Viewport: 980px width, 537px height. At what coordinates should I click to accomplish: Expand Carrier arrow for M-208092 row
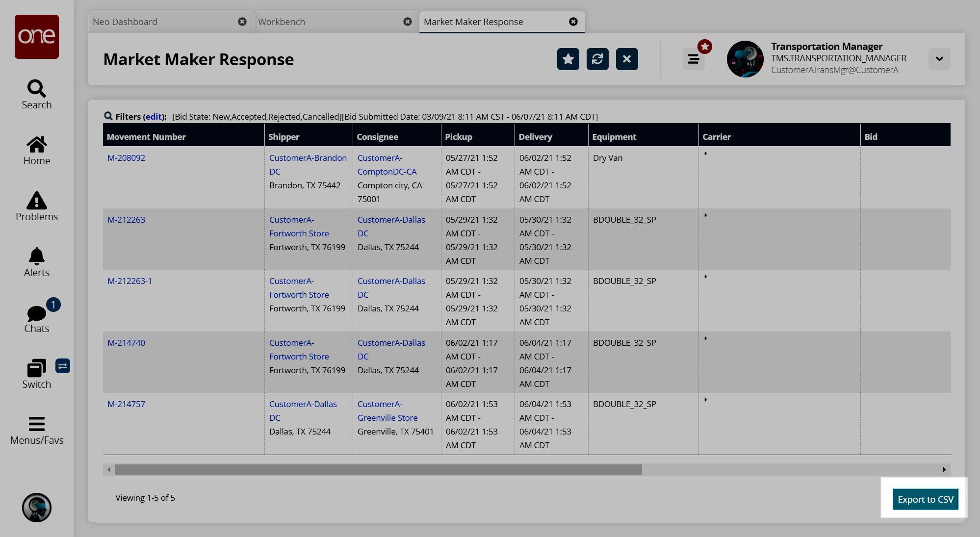click(705, 153)
